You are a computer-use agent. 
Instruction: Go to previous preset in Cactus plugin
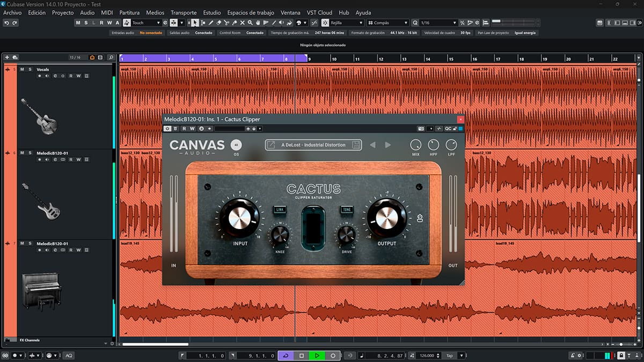(373, 145)
